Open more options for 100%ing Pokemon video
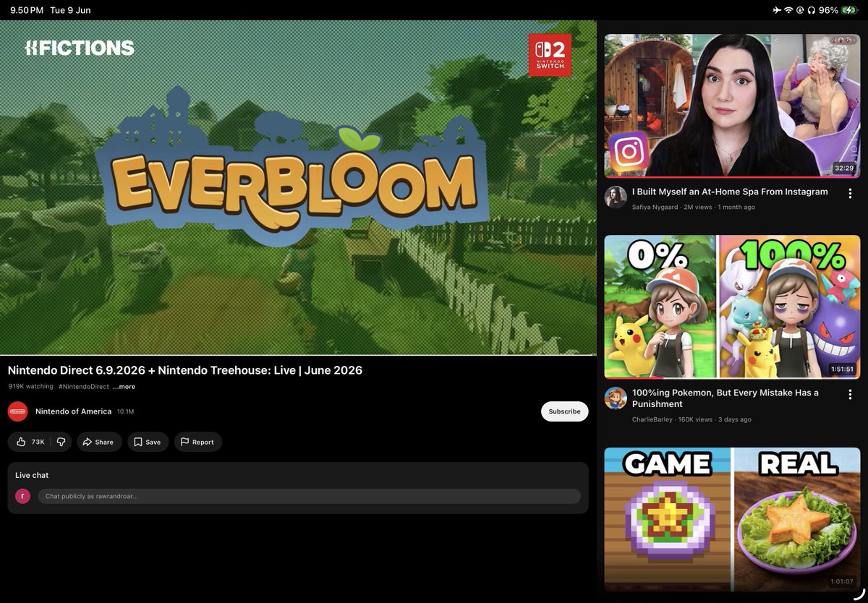 pos(850,394)
